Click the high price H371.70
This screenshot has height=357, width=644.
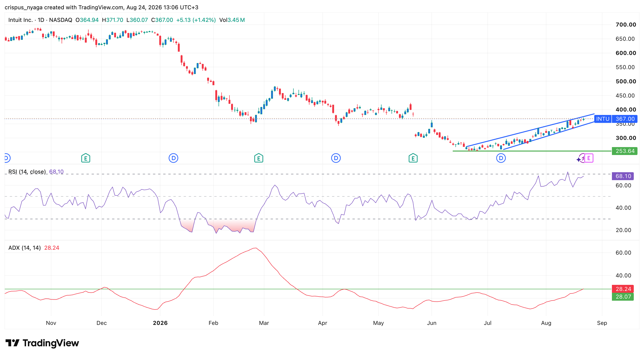pos(113,20)
